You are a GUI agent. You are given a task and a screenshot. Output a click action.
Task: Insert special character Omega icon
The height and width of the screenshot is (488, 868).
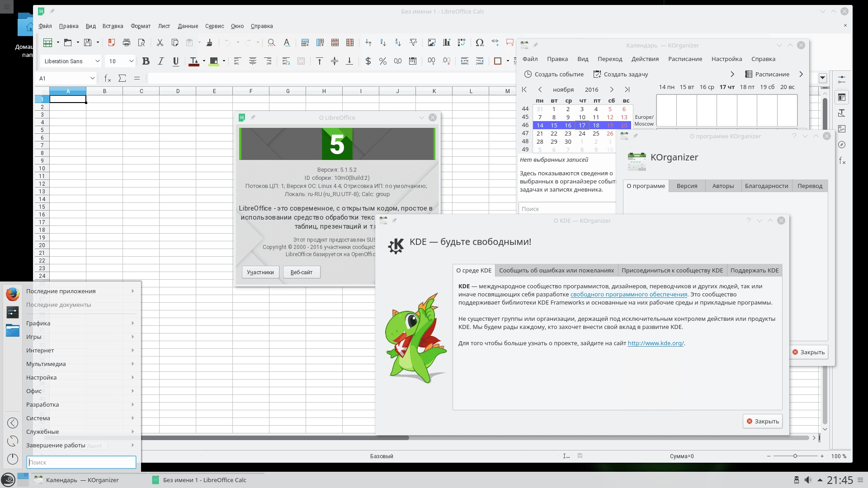coord(480,42)
